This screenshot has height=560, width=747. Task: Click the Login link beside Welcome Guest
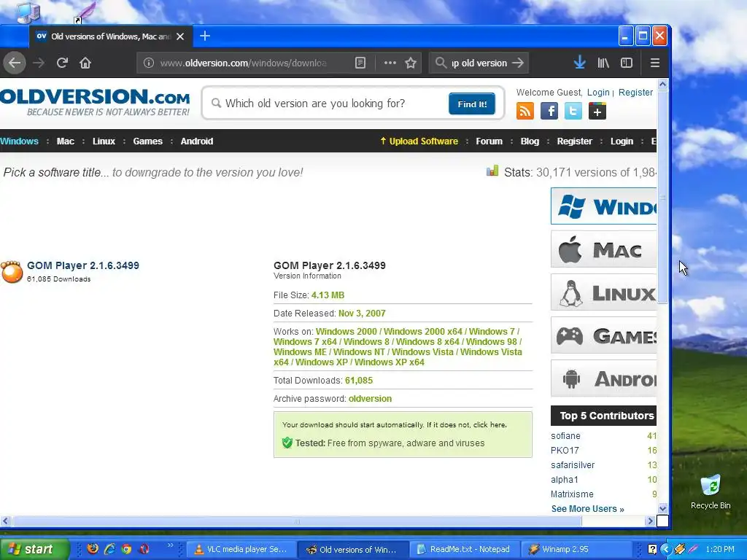598,93
